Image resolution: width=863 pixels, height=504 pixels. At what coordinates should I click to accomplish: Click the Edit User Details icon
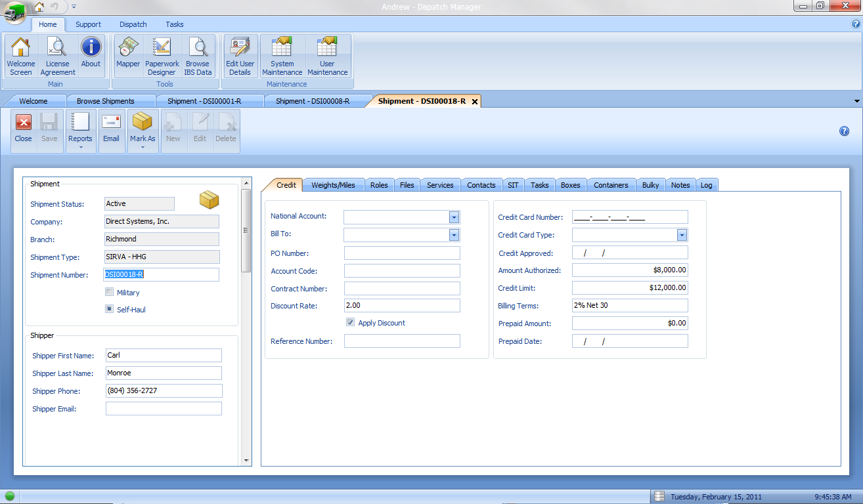pos(240,55)
